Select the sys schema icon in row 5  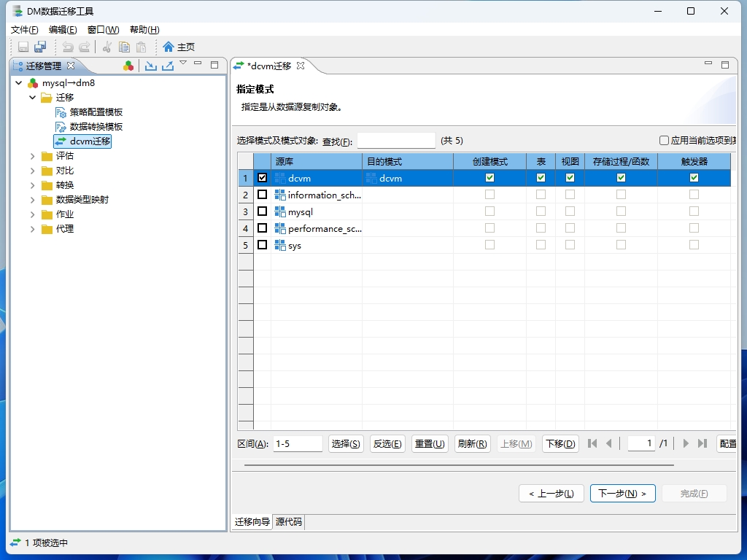click(x=280, y=245)
